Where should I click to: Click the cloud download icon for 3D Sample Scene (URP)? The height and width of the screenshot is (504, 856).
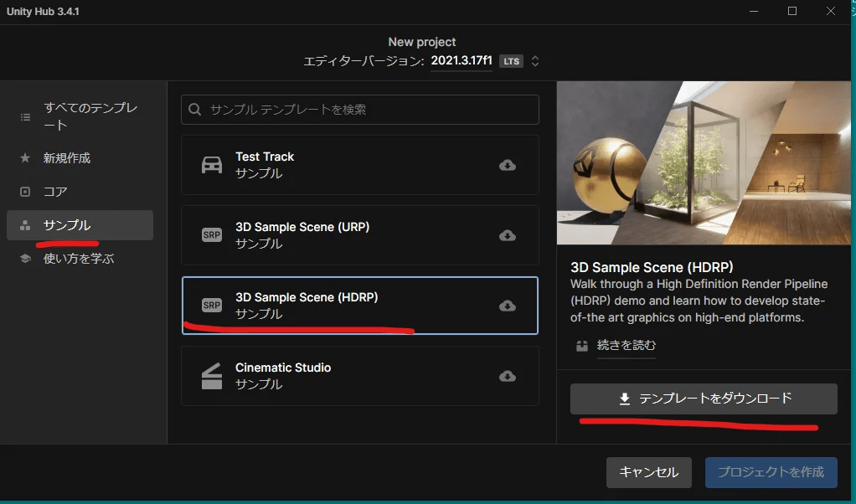click(508, 235)
